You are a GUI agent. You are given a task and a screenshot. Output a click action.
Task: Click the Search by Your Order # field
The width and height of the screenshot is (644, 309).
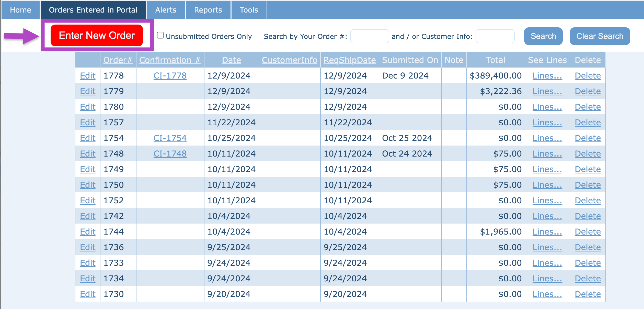[369, 36]
